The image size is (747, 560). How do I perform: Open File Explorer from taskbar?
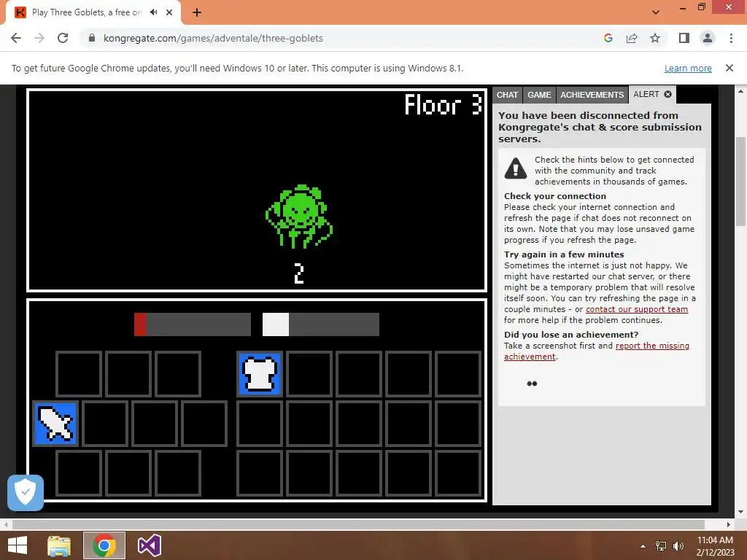point(59,545)
